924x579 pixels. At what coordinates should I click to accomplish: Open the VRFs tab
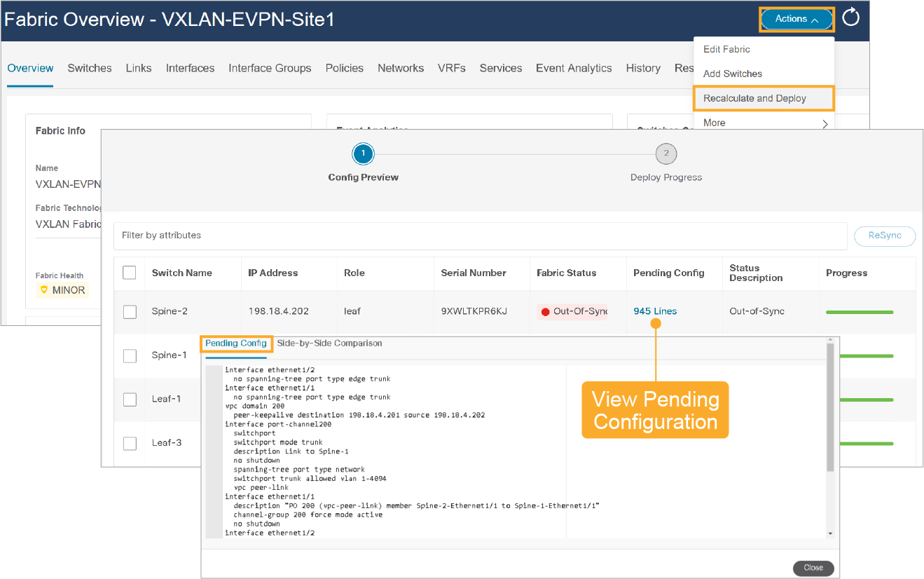[451, 68]
